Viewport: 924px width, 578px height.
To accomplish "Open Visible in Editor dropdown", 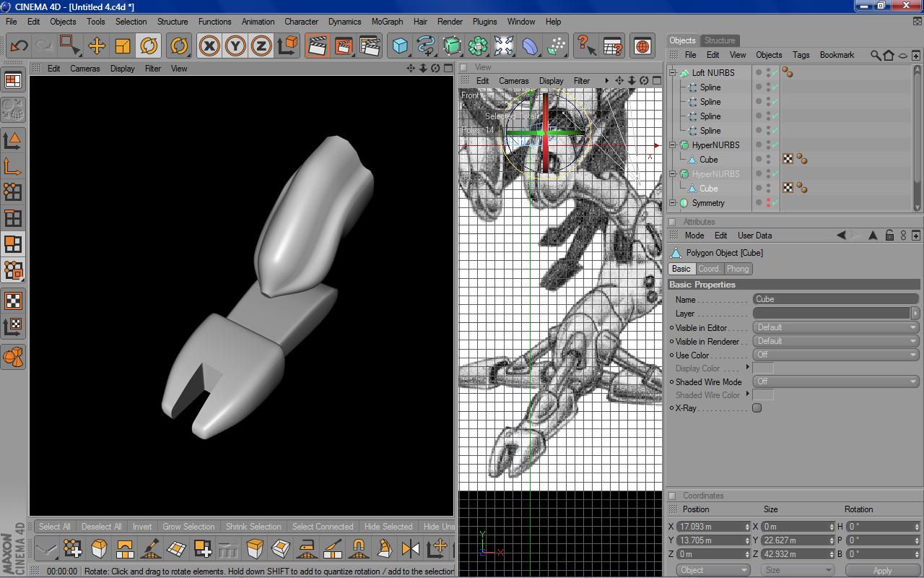I will click(x=835, y=327).
